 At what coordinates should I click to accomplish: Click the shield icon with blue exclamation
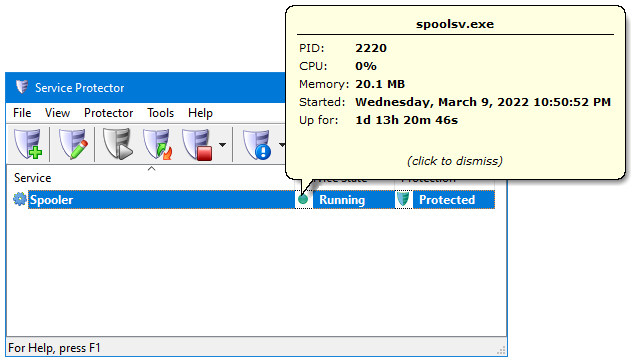coord(257,144)
